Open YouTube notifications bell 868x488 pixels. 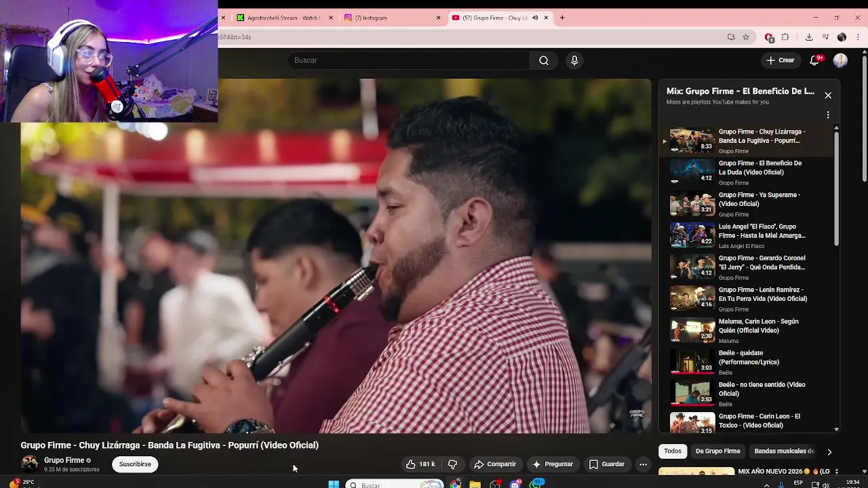tap(815, 60)
